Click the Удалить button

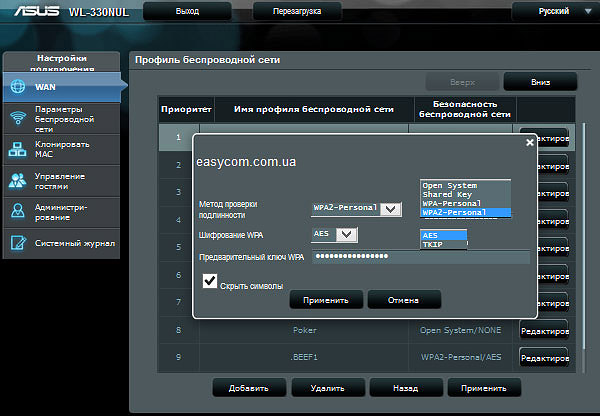328,388
